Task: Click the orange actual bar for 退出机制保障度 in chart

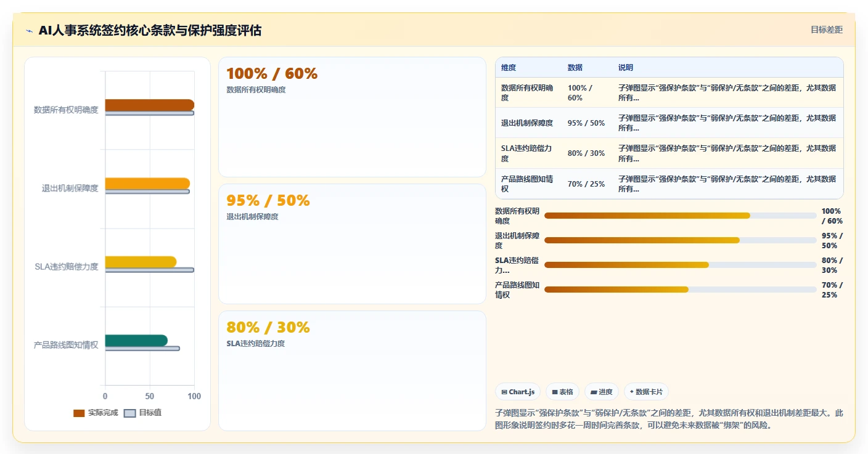Action: point(147,184)
